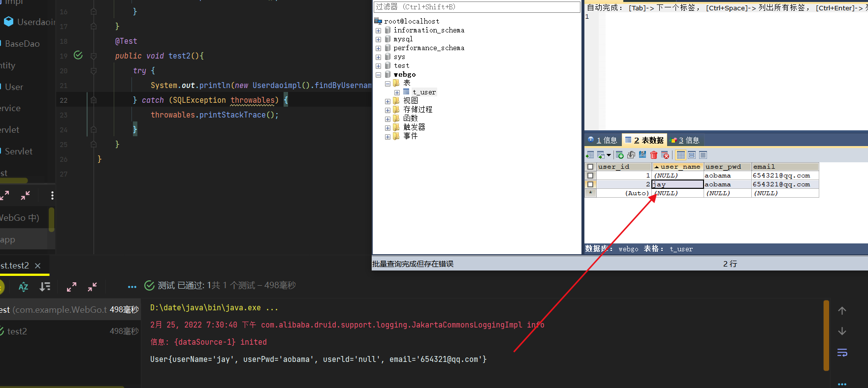Sort test results alphabetically with AZ icon
The height and width of the screenshot is (388, 868).
[23, 287]
